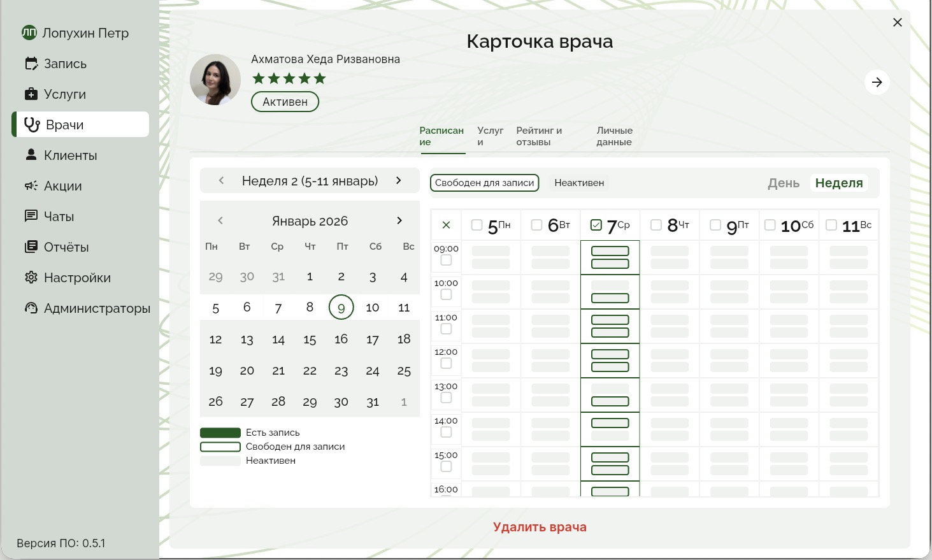The image size is (932, 560).
Task: Uncheck the checkbox for Wednesday the 7th
Action: click(596, 224)
